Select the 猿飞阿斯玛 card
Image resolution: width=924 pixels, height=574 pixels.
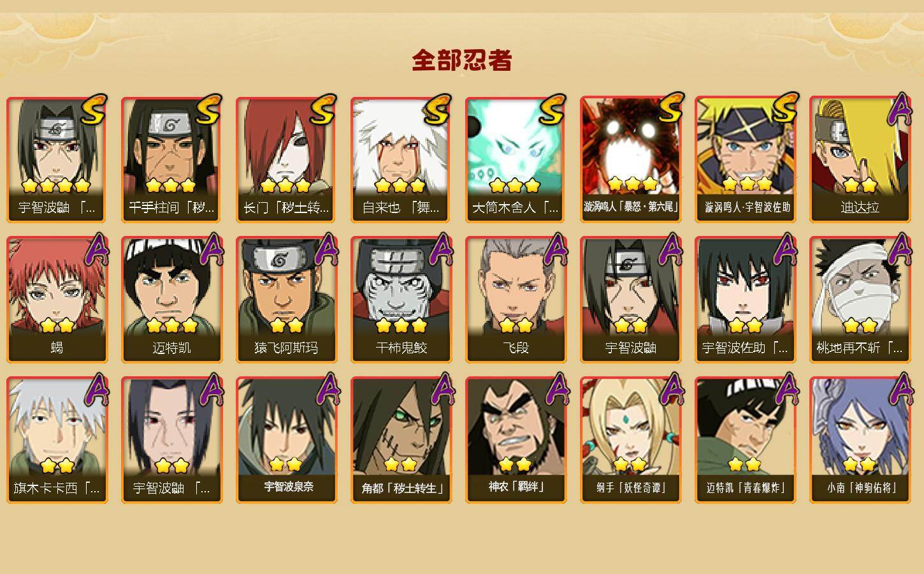coord(286,300)
